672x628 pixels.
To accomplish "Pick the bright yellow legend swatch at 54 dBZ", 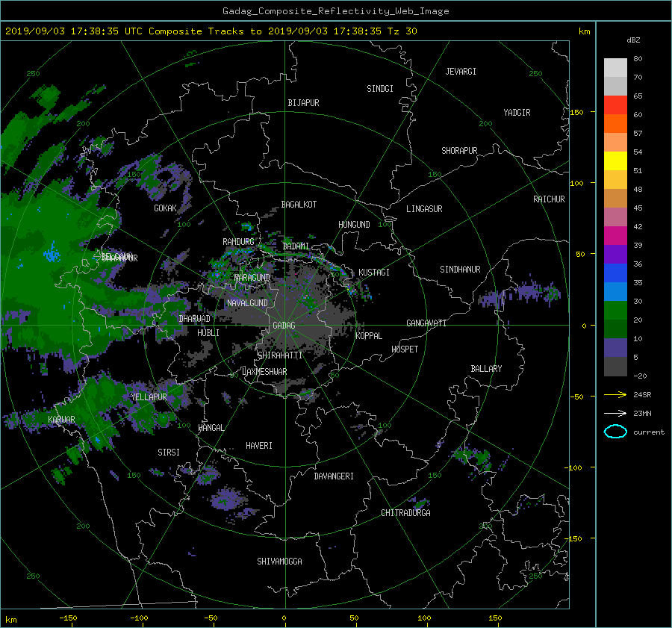I will 615,161.
